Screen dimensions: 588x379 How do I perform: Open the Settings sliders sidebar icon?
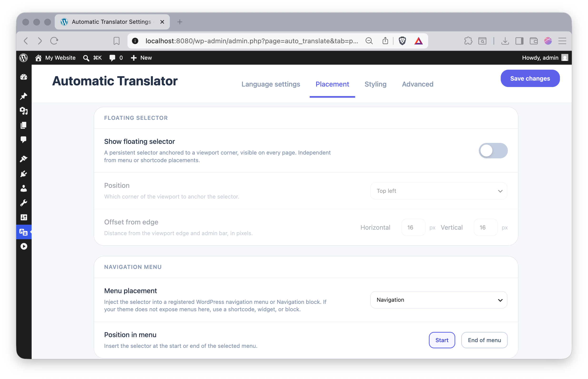pos(24,217)
